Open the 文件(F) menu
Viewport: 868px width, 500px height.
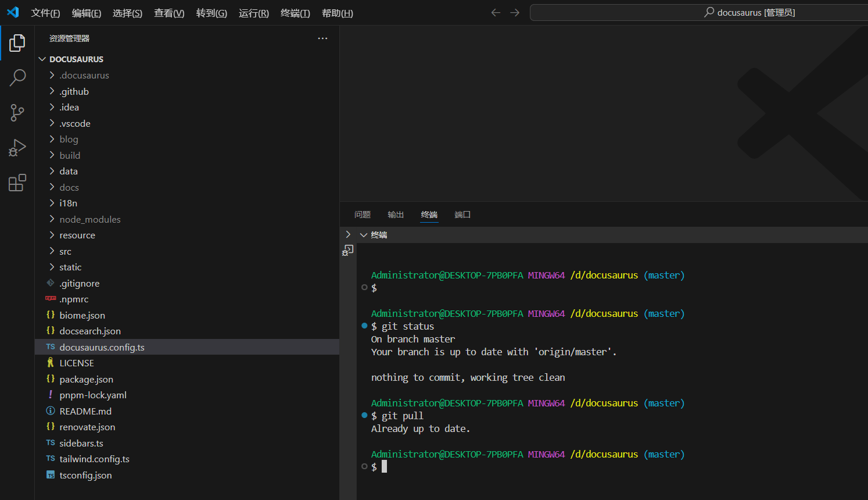point(45,13)
